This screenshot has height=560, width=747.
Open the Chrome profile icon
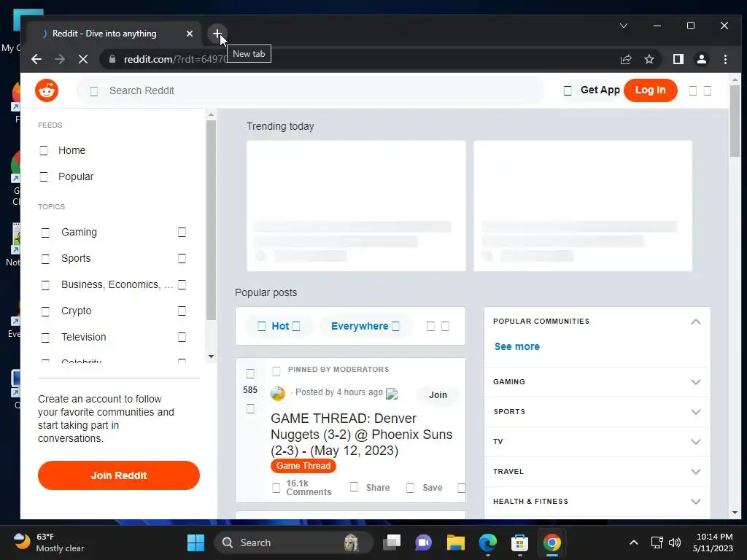click(701, 59)
